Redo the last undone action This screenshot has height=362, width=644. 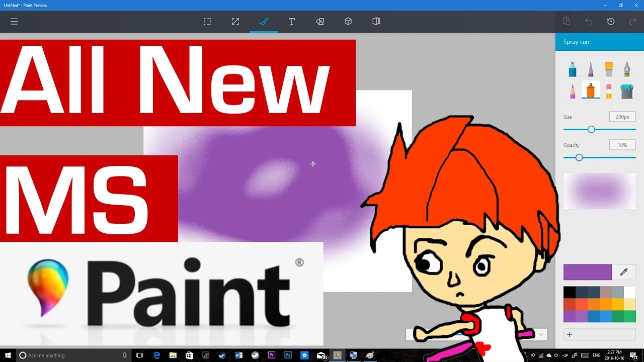tap(633, 22)
